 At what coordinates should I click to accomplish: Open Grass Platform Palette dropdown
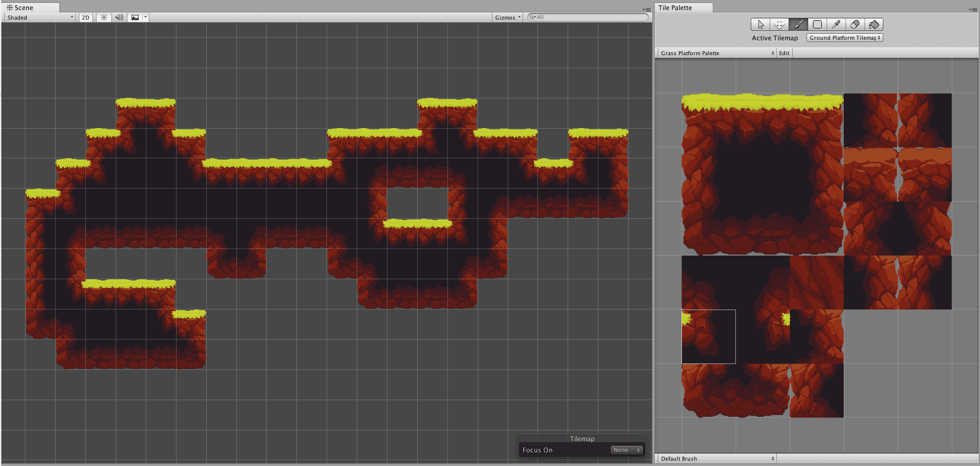point(717,53)
